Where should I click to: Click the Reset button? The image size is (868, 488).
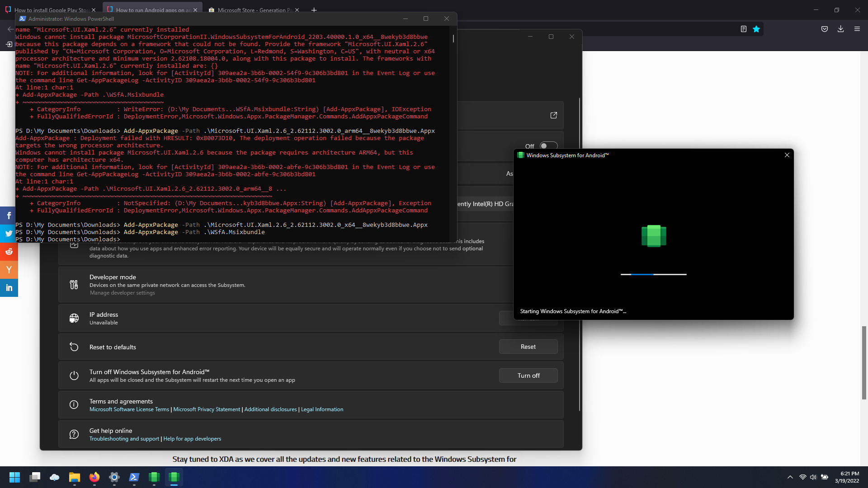(528, 347)
